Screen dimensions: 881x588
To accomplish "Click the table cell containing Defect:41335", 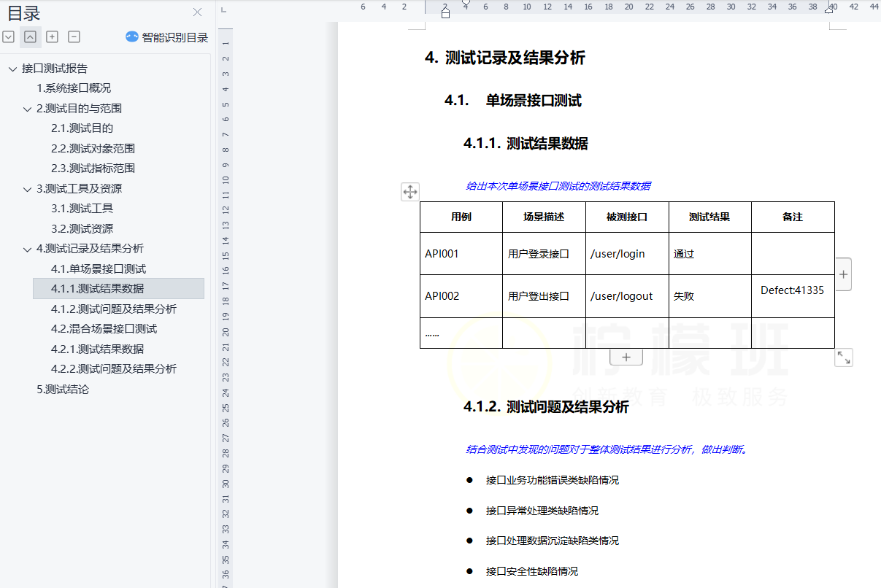I will (x=793, y=290).
